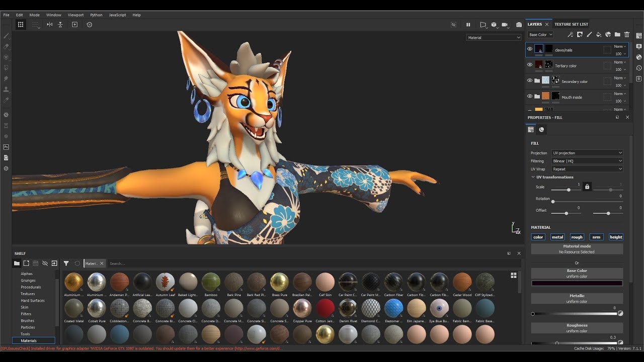Image resolution: width=644 pixels, height=362 pixels.
Task: Select the Alphas shelf category
Action: coord(27,274)
